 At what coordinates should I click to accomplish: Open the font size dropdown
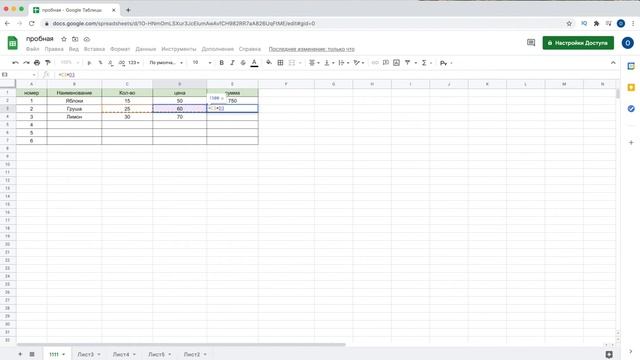click(202, 63)
